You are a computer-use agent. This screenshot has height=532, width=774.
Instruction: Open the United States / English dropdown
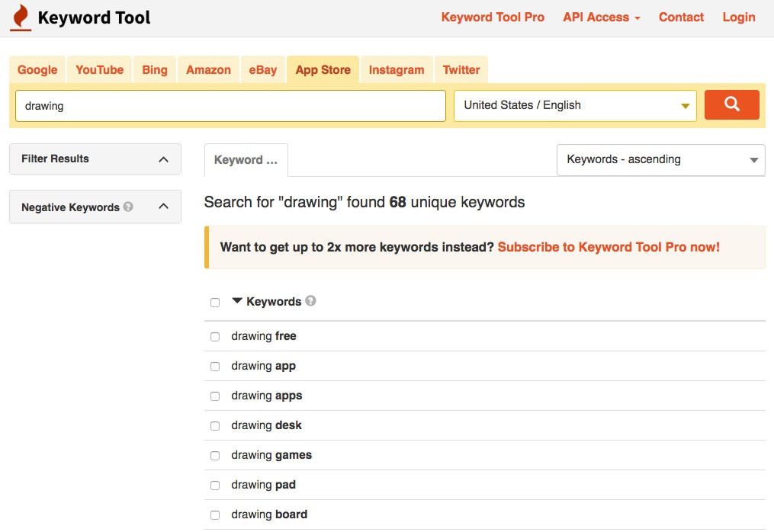574,104
